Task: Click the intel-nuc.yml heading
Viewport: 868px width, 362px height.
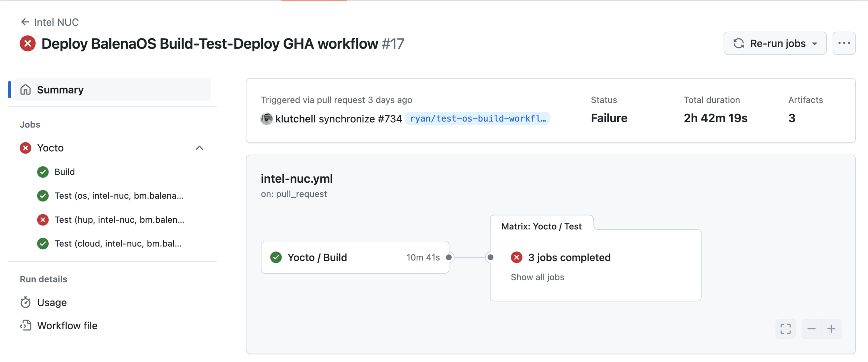Action: click(x=297, y=179)
